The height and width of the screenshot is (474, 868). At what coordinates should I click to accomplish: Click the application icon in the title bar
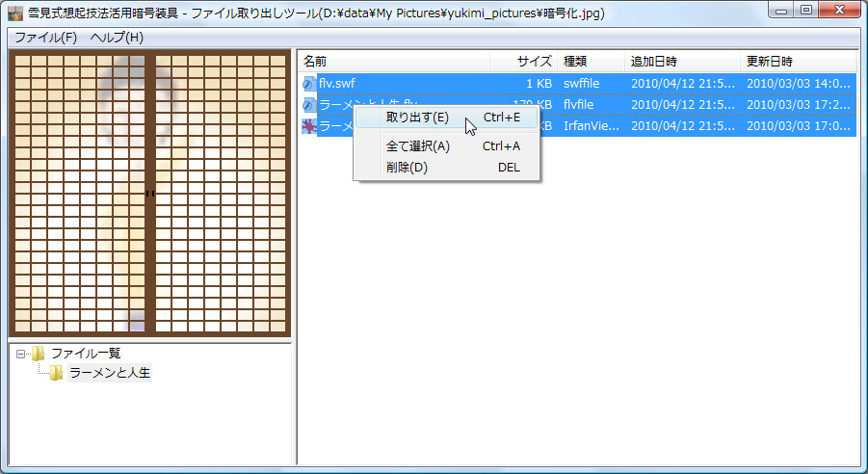(x=15, y=13)
